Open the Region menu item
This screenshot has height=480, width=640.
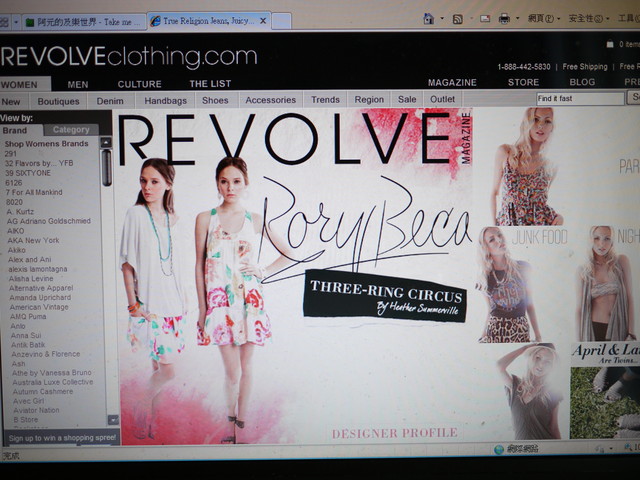369,99
